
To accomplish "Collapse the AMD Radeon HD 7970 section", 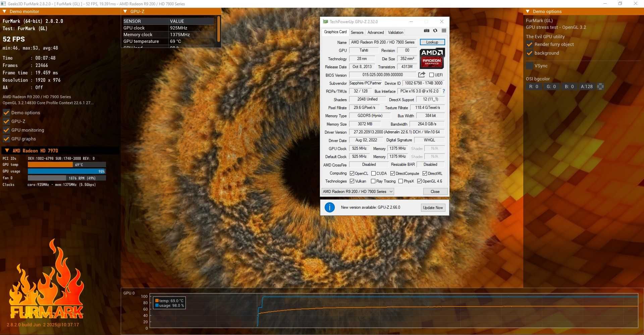I will coord(7,150).
